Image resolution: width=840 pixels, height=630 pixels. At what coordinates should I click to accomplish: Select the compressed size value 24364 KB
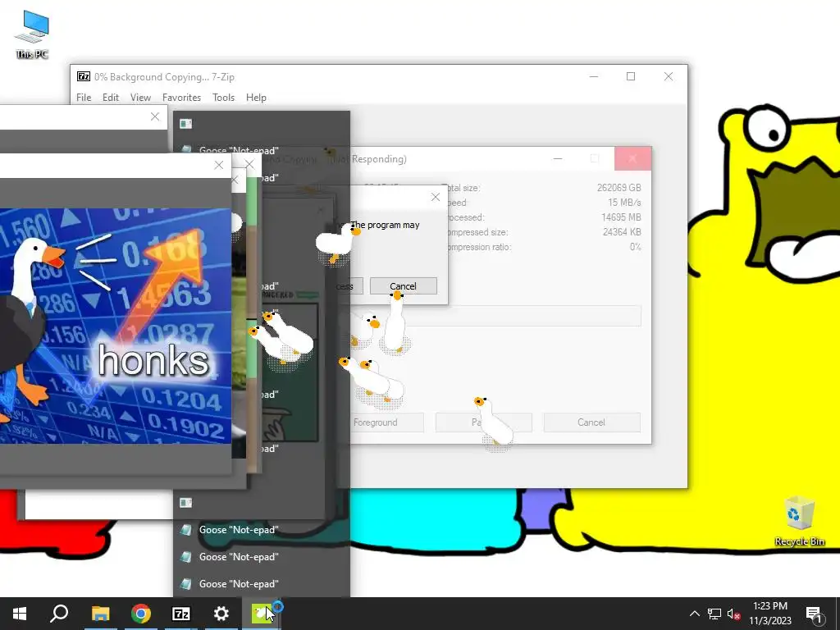[622, 232]
